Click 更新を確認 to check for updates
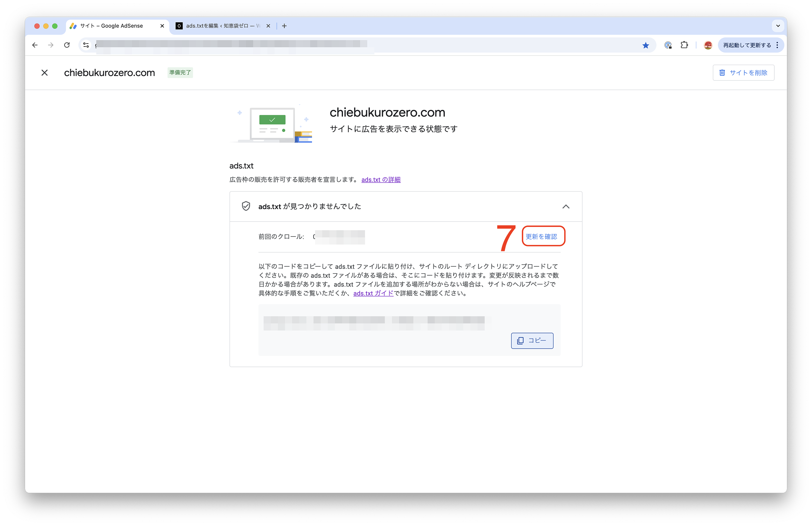Screen dimensions: 812x526 (541, 237)
